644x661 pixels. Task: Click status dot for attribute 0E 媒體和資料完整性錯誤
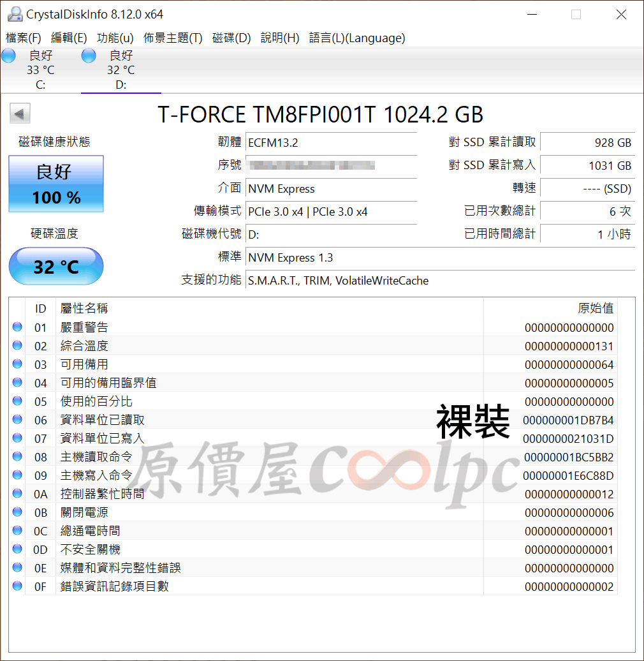coord(17,567)
